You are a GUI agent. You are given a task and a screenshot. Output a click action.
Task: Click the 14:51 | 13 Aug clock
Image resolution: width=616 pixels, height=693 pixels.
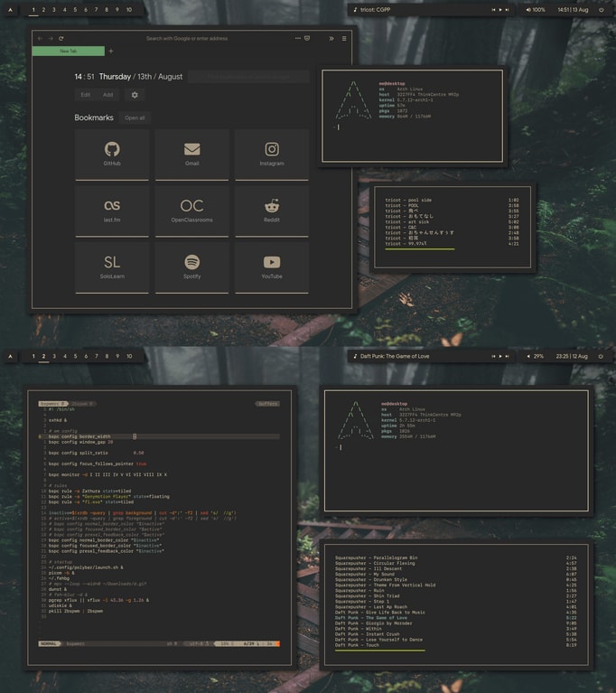[x=573, y=10]
